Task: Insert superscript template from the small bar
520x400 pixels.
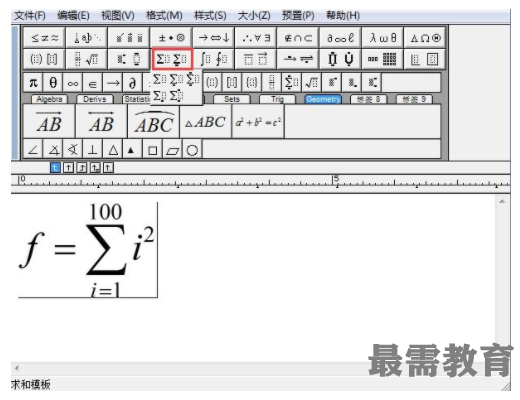Action: [332, 82]
